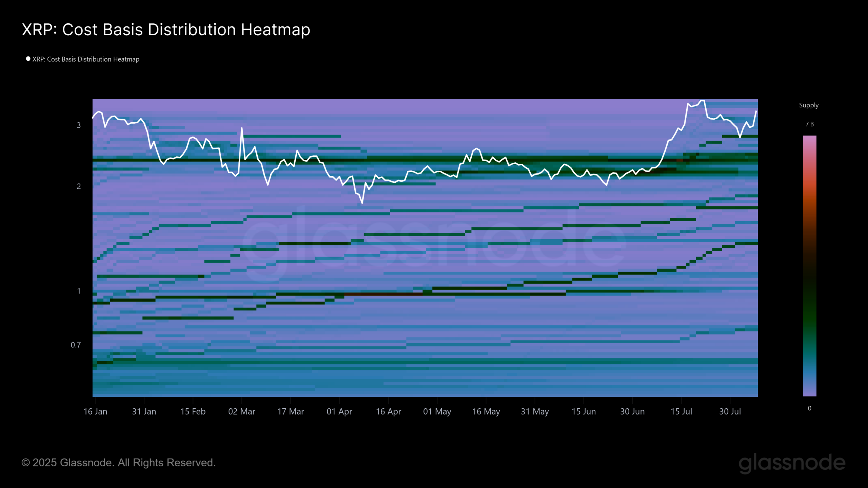Select the 30 Jul label at timeline end

[x=730, y=411]
